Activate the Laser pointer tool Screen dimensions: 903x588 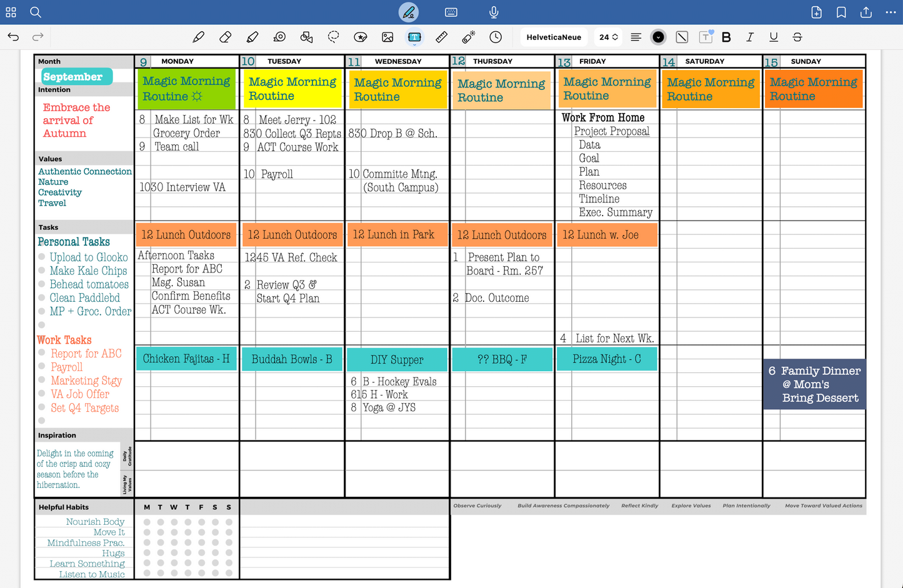pyautogui.click(x=469, y=37)
